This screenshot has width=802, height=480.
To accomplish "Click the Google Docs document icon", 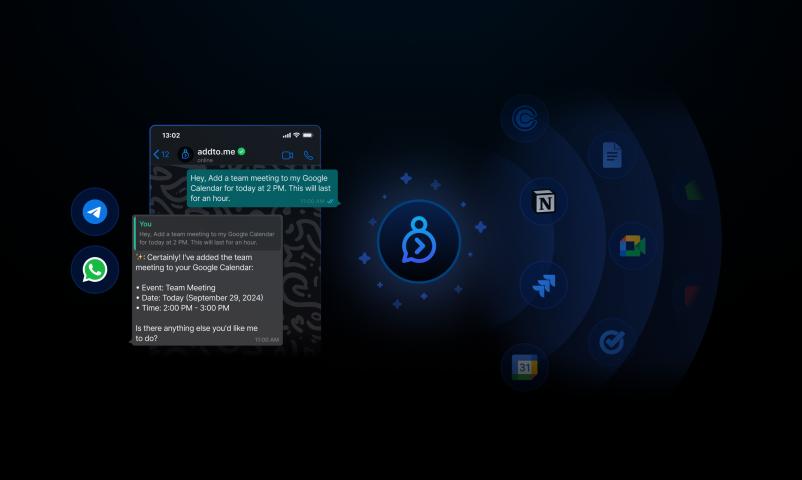I will tap(611, 155).
